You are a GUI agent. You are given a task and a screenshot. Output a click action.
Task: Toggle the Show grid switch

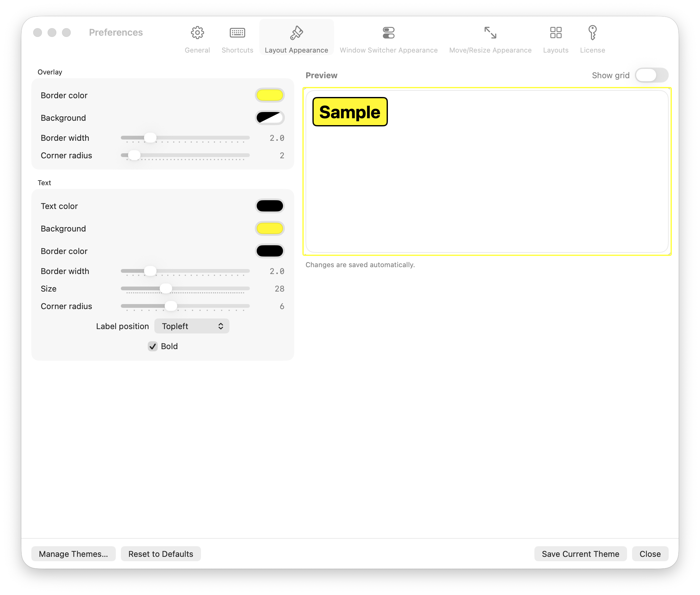(x=651, y=75)
